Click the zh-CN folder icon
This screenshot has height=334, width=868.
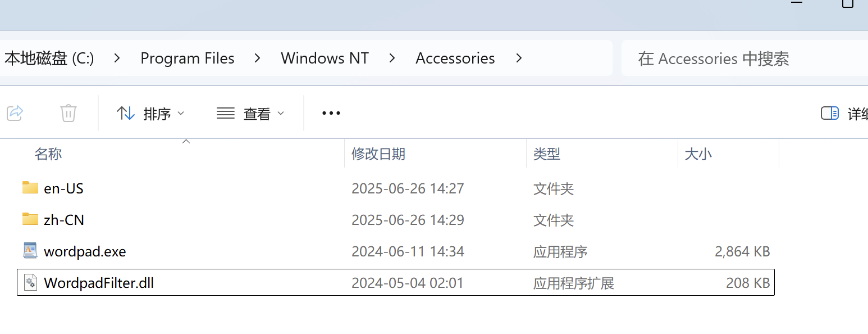click(30, 219)
